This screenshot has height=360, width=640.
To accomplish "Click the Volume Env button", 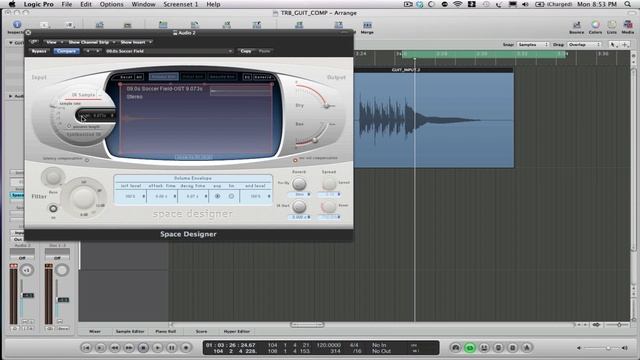I will pyautogui.click(x=164, y=76).
